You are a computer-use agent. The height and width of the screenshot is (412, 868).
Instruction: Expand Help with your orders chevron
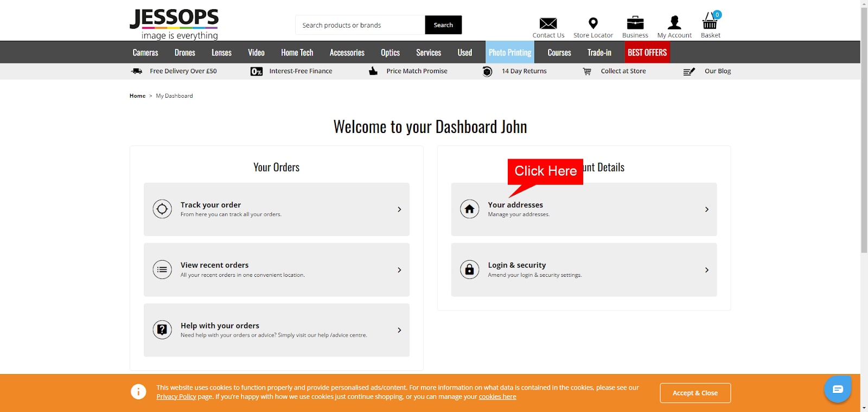(x=399, y=330)
